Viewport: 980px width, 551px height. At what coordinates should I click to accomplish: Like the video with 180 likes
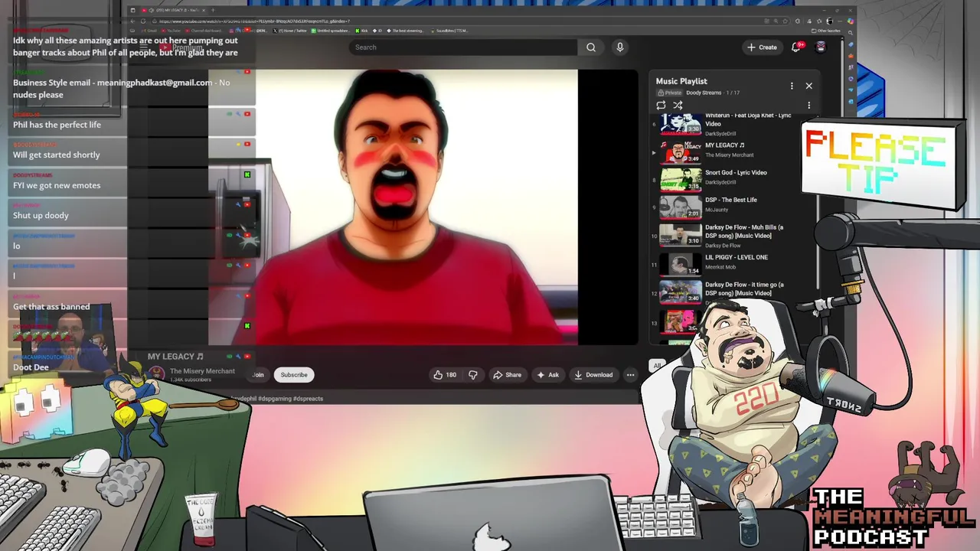pyautogui.click(x=445, y=375)
